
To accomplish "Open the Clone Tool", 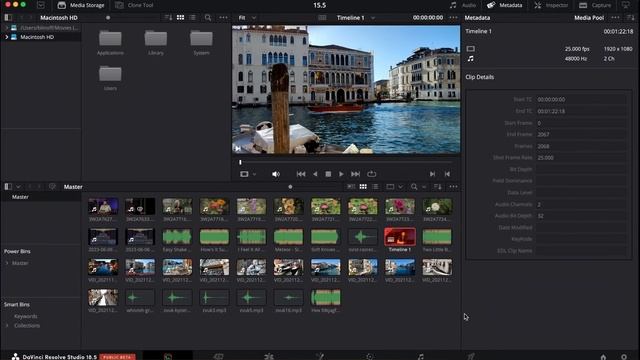I will (134, 5).
